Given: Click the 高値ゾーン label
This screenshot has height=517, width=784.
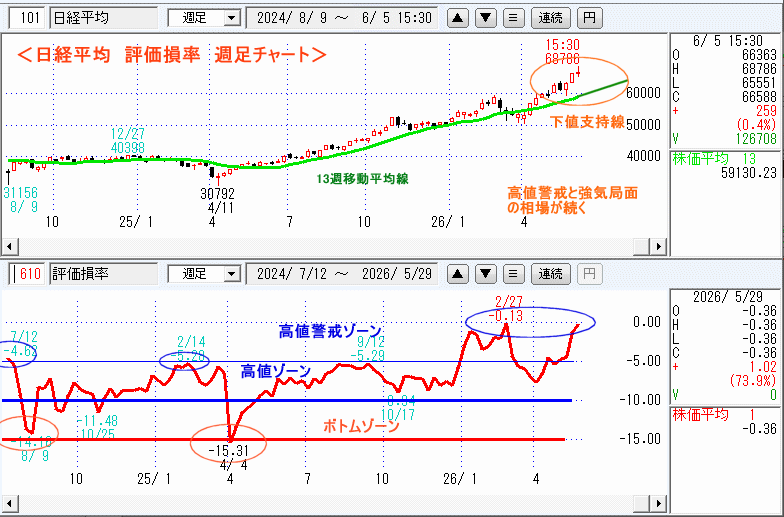Looking at the screenshot, I should tap(276, 371).
